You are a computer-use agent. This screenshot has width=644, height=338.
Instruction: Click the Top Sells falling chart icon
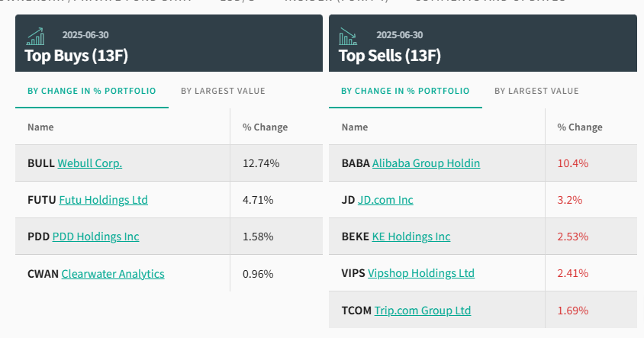(x=348, y=36)
